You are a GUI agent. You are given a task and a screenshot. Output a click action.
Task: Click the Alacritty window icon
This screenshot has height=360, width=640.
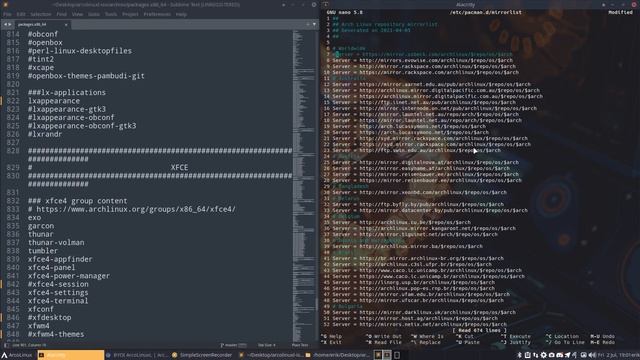tap(326, 4)
